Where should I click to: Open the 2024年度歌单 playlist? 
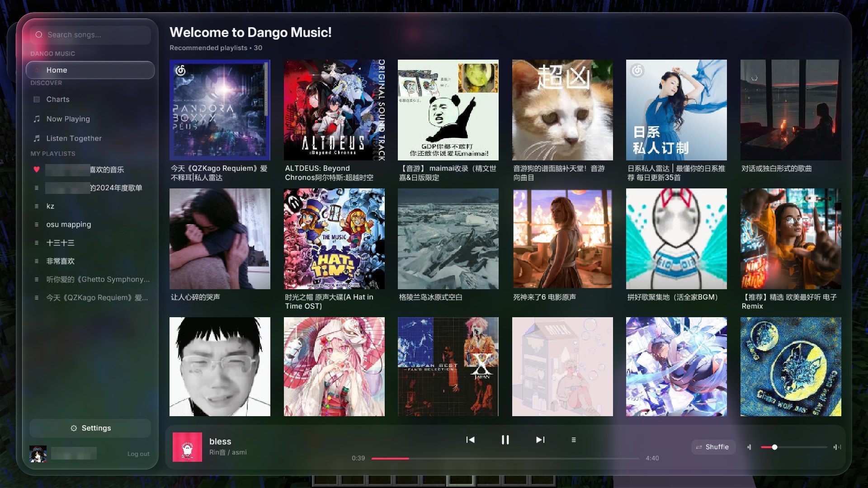(x=90, y=188)
